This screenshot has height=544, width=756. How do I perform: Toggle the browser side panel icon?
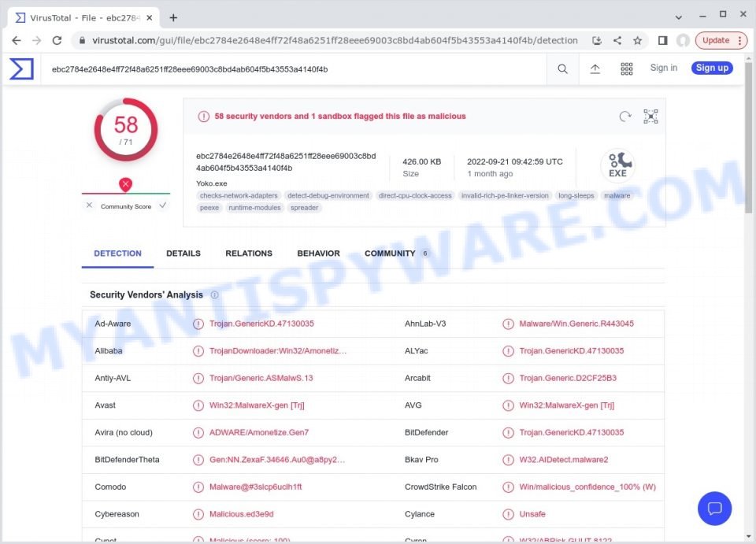click(663, 40)
